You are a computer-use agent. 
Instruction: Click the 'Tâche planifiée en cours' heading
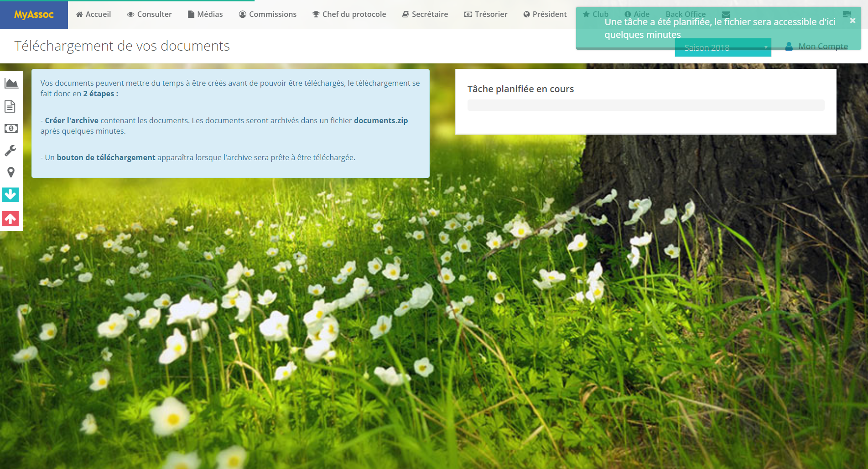pyautogui.click(x=520, y=89)
